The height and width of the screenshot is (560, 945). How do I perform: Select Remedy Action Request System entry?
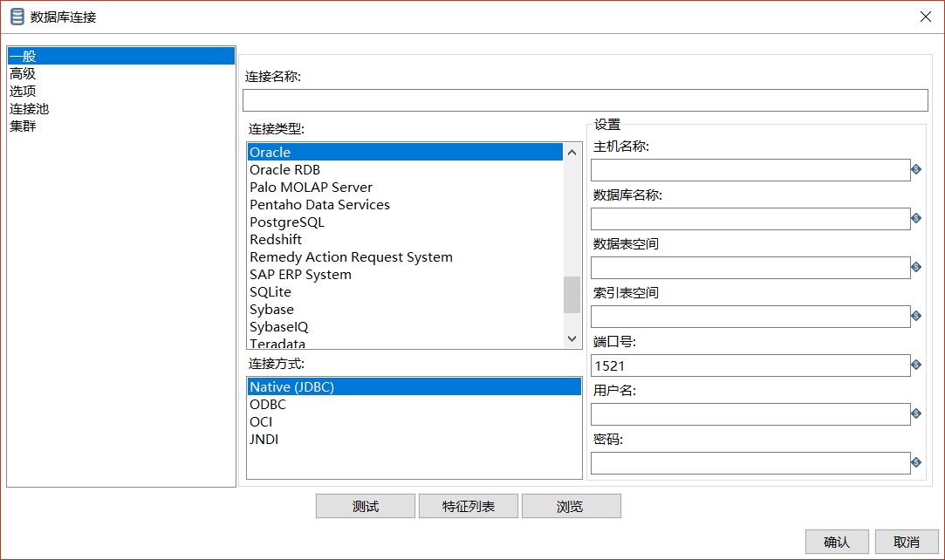[x=405, y=257]
